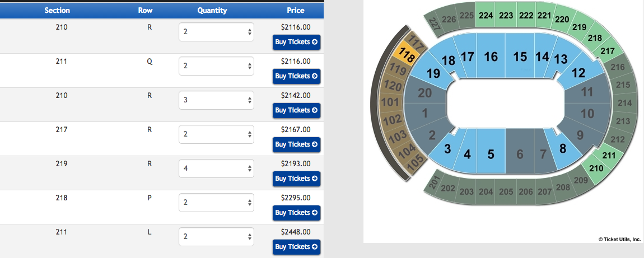Sort listings by Price column header
Viewport: 644px width, 258px height.
[x=296, y=11]
